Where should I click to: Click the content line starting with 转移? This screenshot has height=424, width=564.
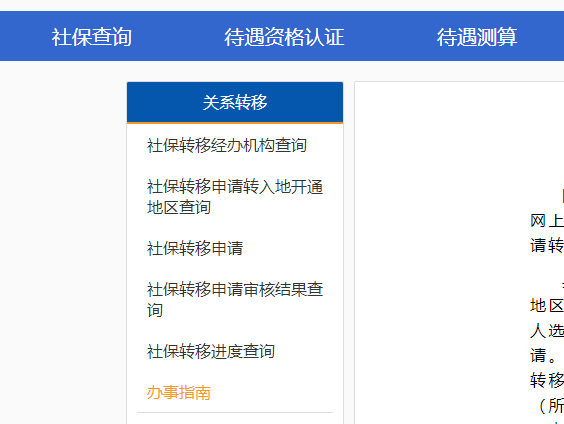click(547, 380)
